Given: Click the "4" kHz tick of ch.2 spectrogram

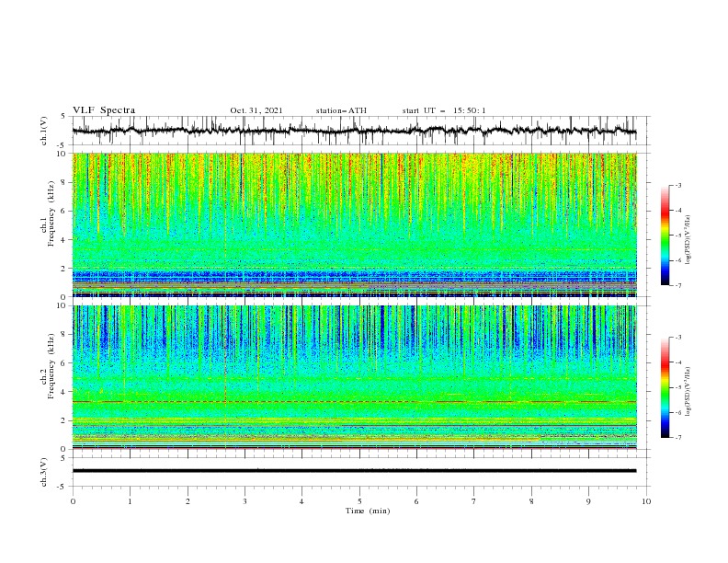Looking at the screenshot, I should [64, 392].
